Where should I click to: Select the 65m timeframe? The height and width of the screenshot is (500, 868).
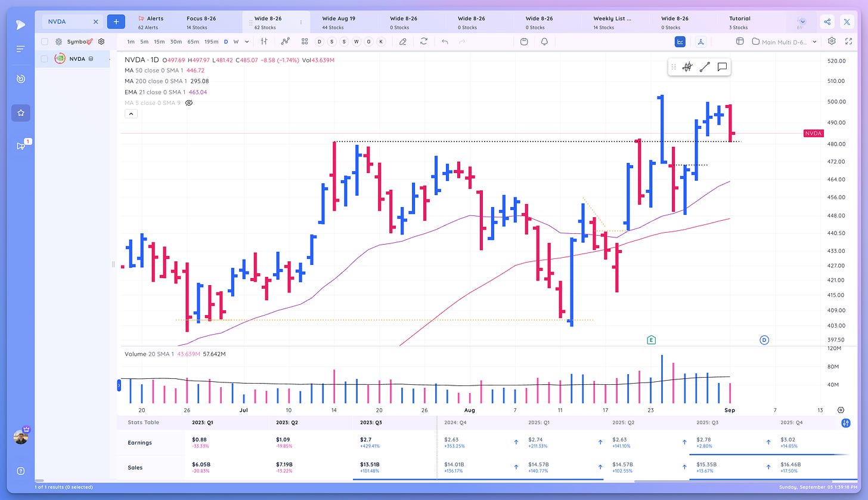[193, 41]
